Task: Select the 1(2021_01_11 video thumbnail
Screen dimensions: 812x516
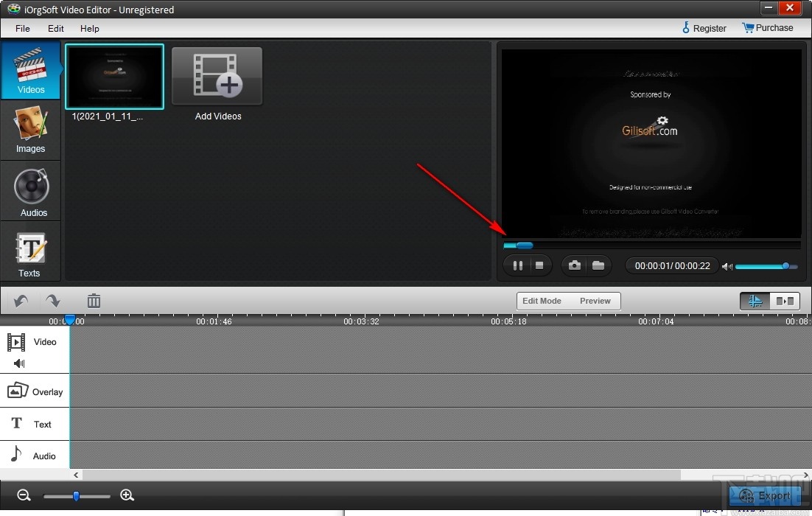Action: (114, 76)
